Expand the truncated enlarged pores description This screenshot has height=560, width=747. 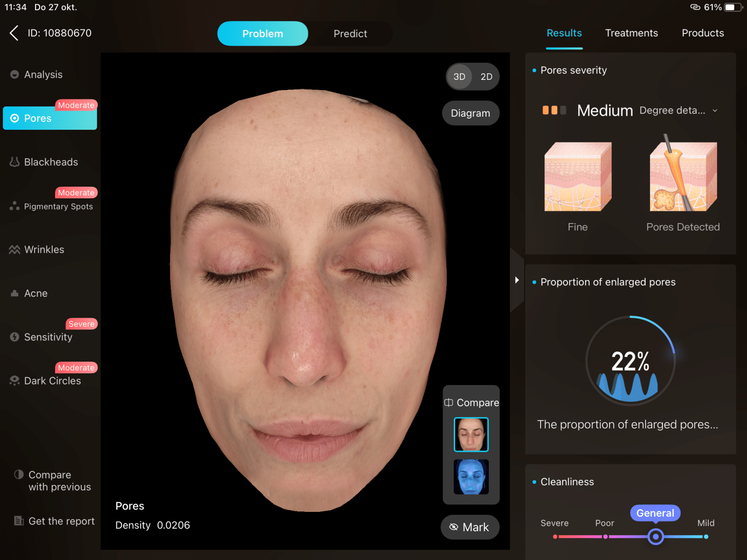point(627,425)
